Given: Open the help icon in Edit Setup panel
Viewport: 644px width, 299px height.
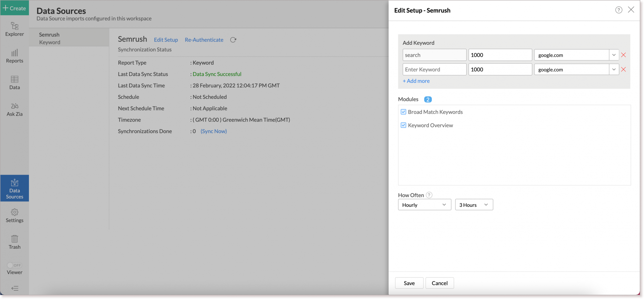Looking at the screenshot, I should click(619, 10).
